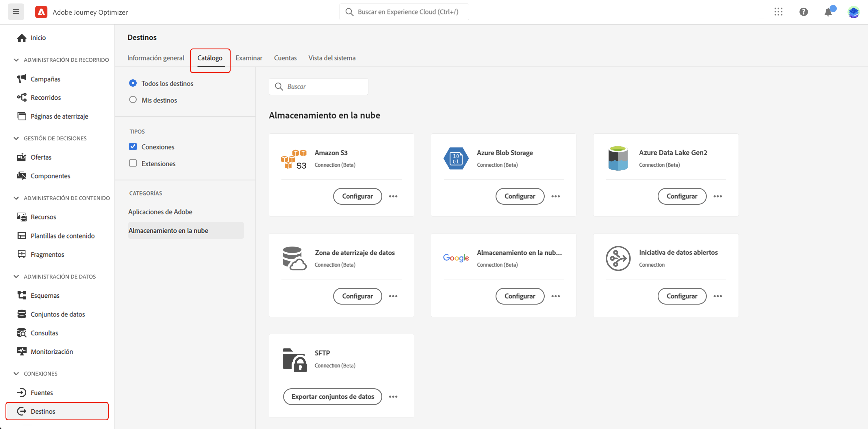This screenshot has width=868, height=429.
Task: Click the SFTP card's more options ellipsis
Action: [x=393, y=397]
